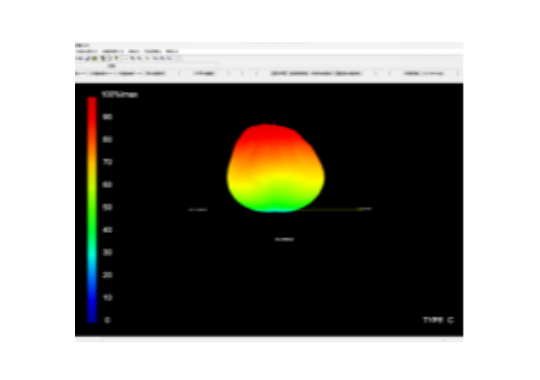Click the horizontal axis line beside the pattern

tap(331, 209)
